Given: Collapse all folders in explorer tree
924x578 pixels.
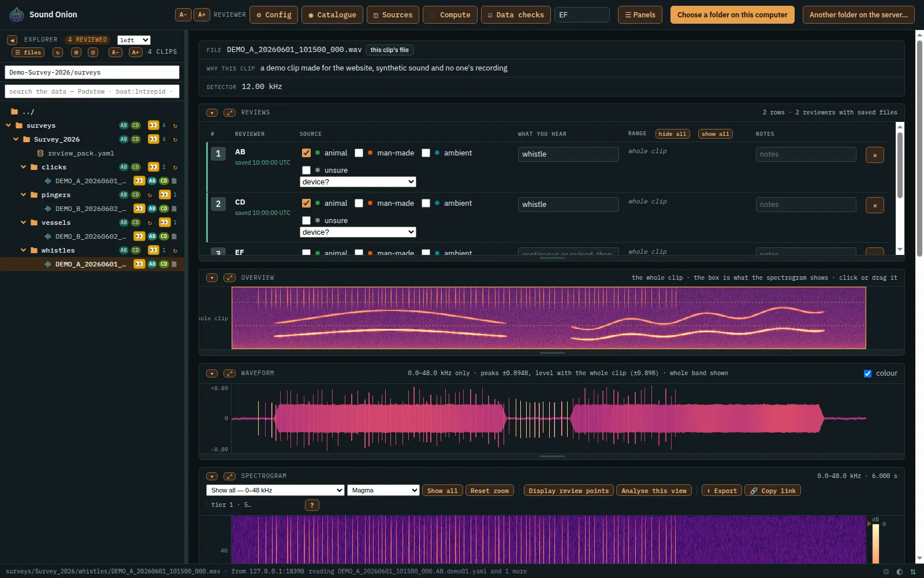Looking at the screenshot, I should 93,52.
